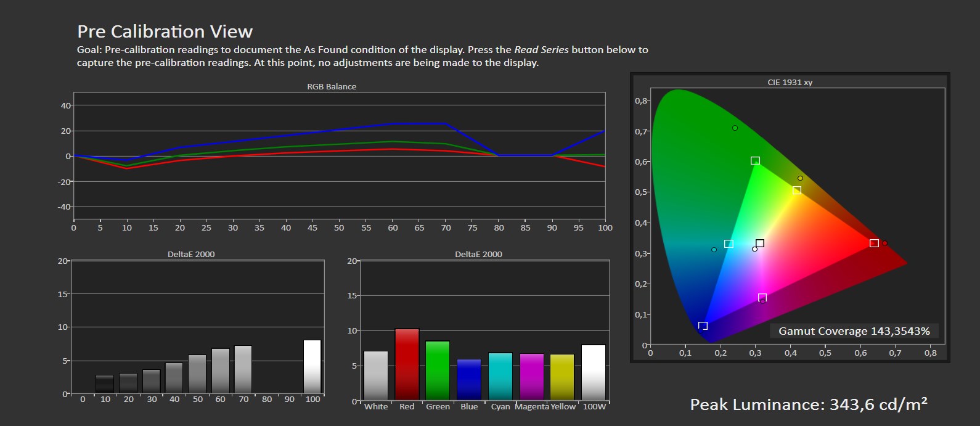
Task: Select the grayscale bar at level 70
Action: [x=243, y=369]
